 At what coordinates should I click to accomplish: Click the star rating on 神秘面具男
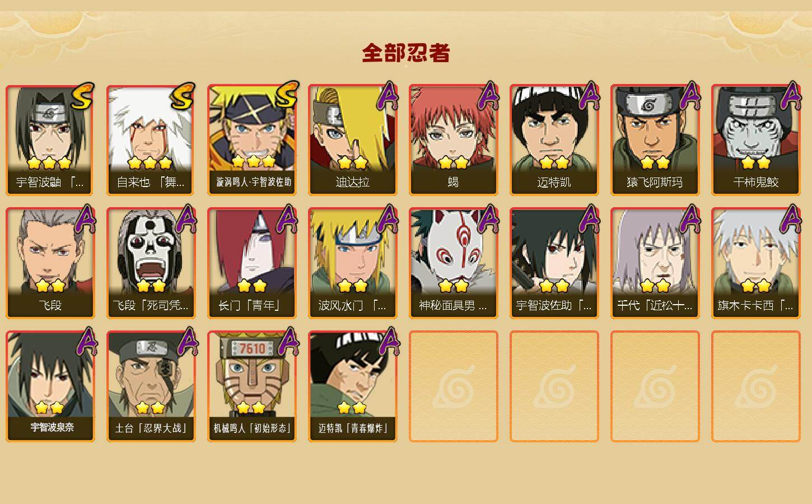tap(454, 286)
